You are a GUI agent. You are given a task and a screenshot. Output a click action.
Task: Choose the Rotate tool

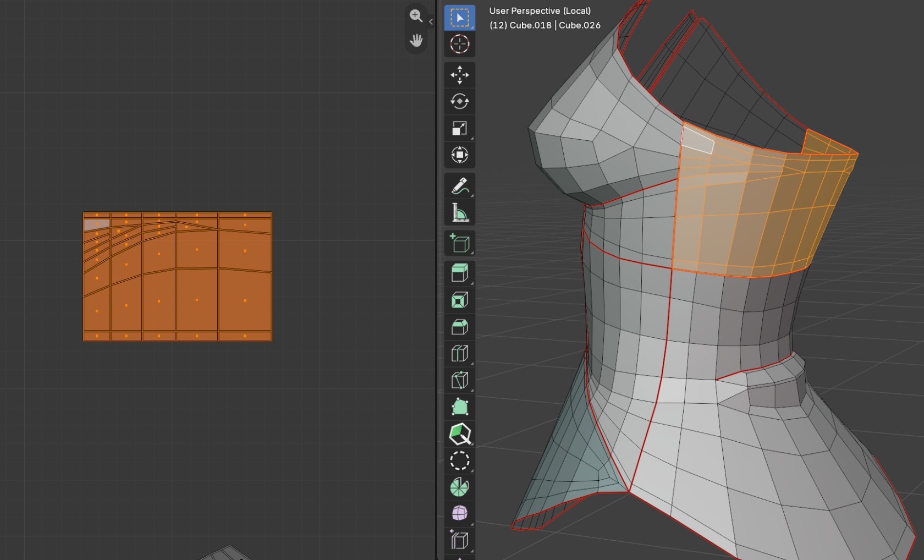click(x=460, y=101)
